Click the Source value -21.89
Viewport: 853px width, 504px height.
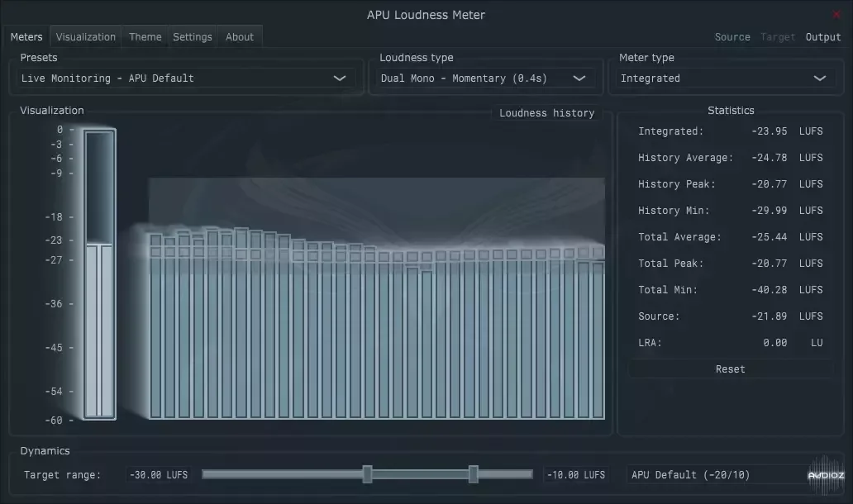point(770,316)
